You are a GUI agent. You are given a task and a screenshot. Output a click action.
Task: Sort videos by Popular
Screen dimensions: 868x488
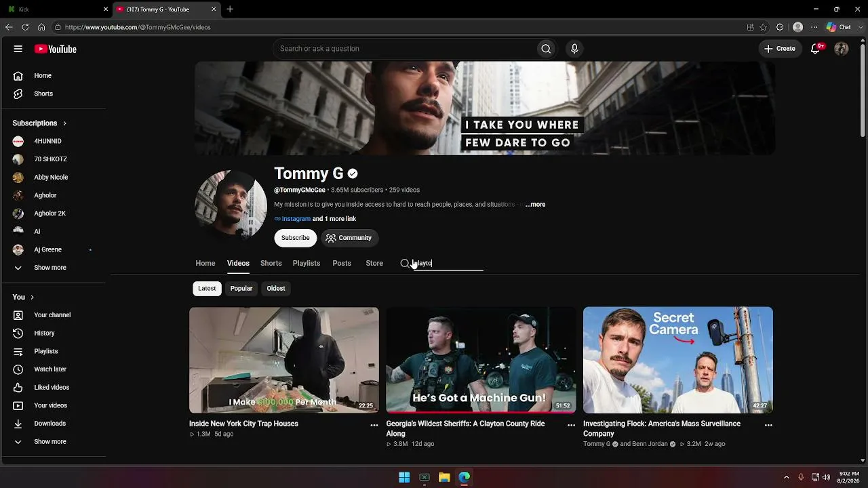241,289
